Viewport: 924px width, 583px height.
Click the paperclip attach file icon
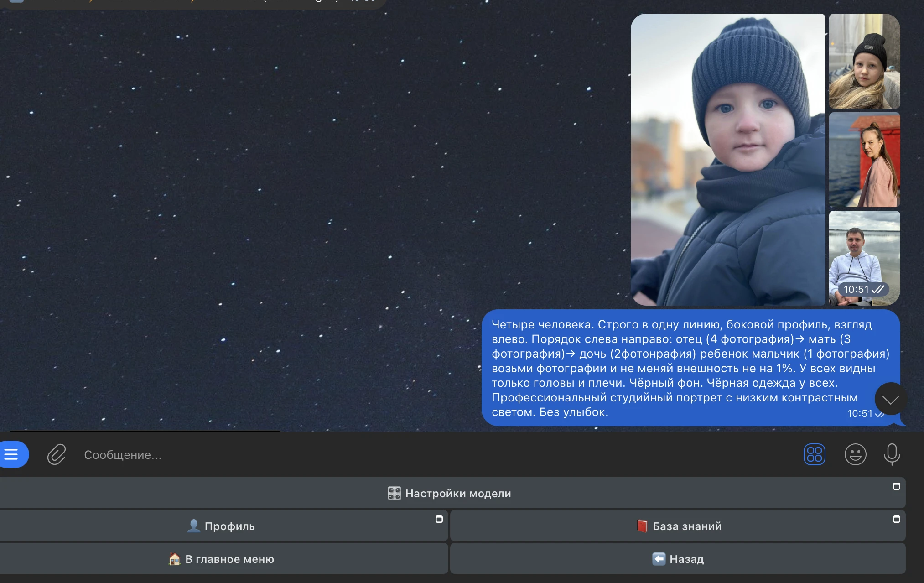[57, 454]
